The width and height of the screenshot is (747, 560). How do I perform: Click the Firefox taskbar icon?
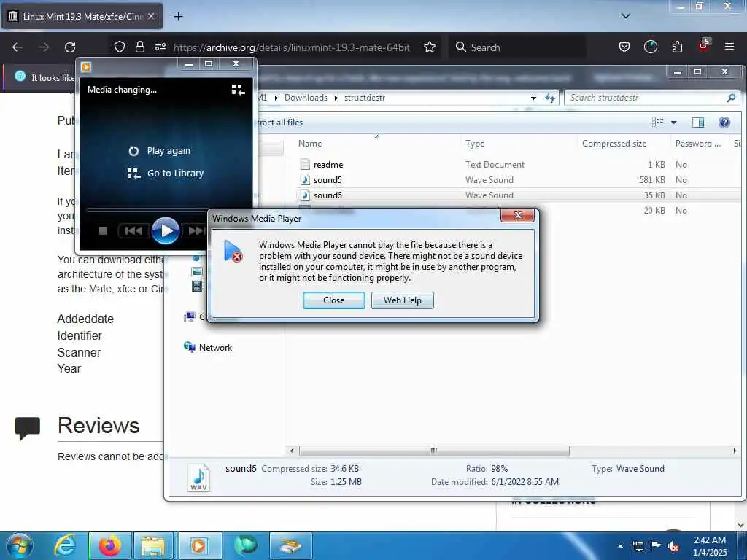tap(109, 545)
